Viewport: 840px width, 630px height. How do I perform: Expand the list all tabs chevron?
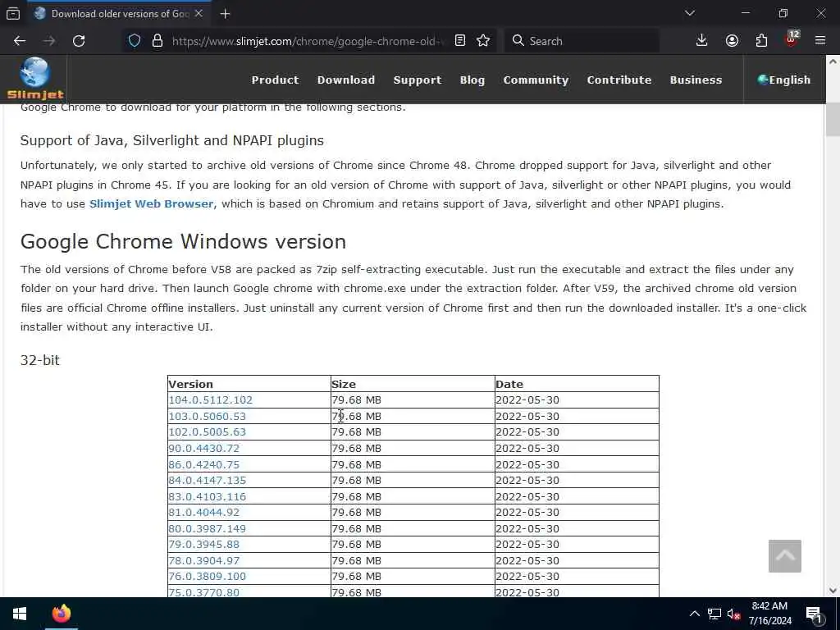(690, 13)
